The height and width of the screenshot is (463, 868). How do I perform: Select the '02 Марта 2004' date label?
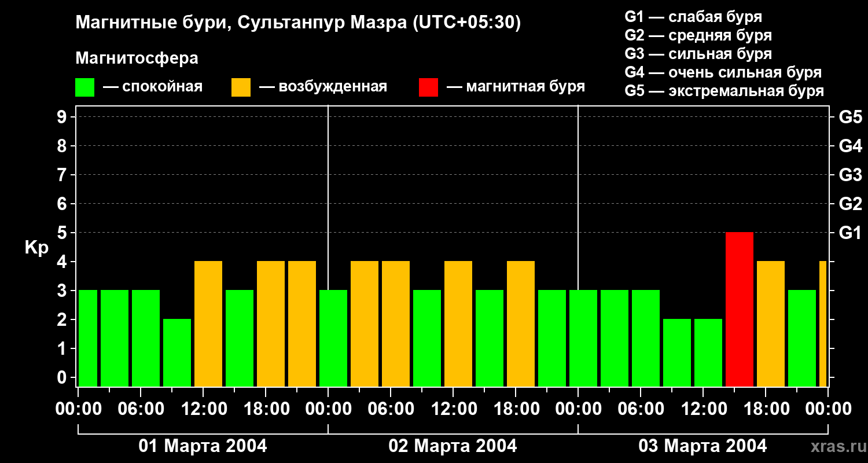(x=453, y=446)
